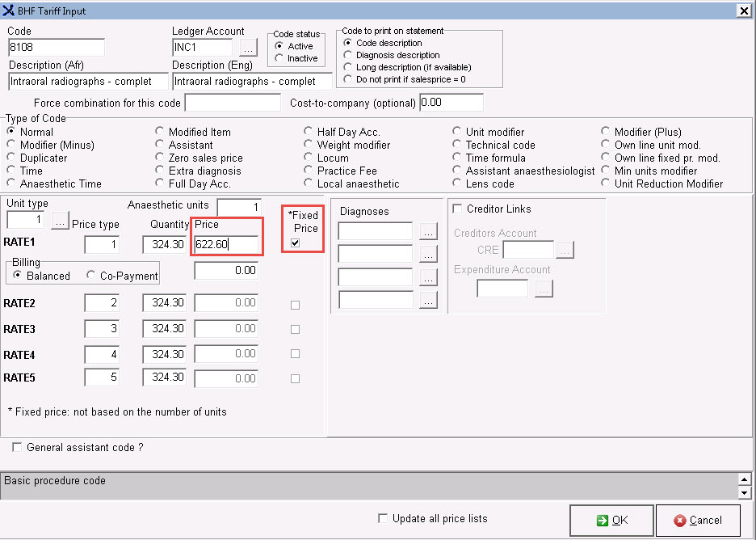The width and height of the screenshot is (756, 540).
Task: Click the RATE1 Price input field
Action: [x=226, y=244]
